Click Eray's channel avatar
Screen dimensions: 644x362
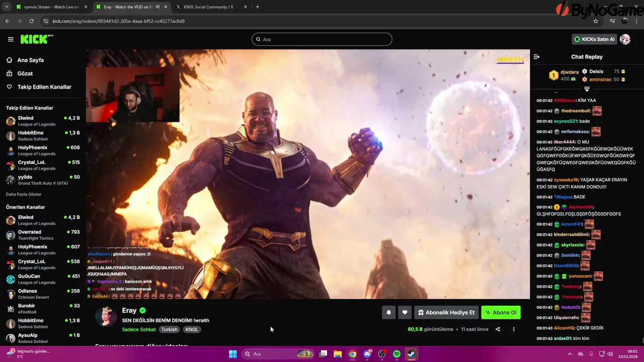(106, 316)
